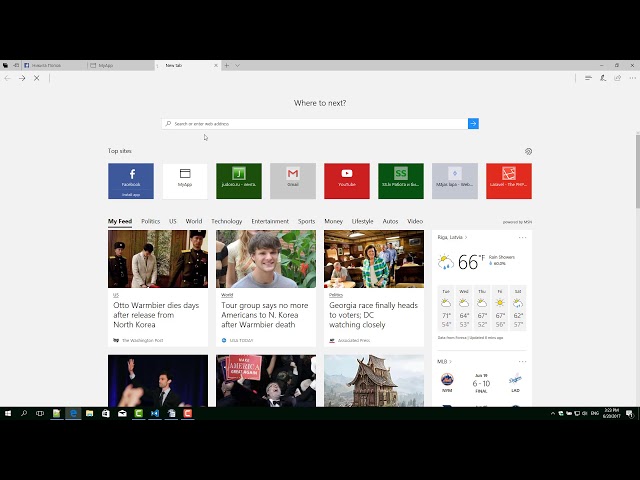
Task: Stop page loading with the X button
Action: [x=37, y=78]
